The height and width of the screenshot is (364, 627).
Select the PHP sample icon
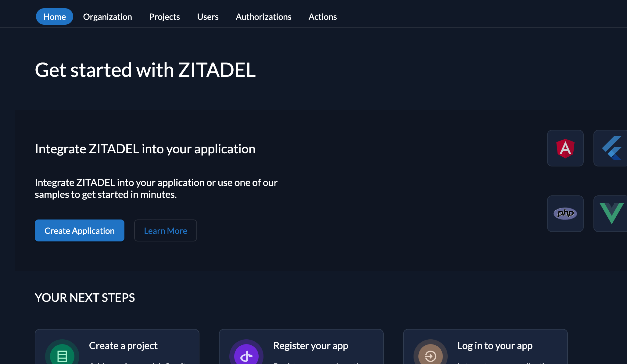pyautogui.click(x=565, y=214)
